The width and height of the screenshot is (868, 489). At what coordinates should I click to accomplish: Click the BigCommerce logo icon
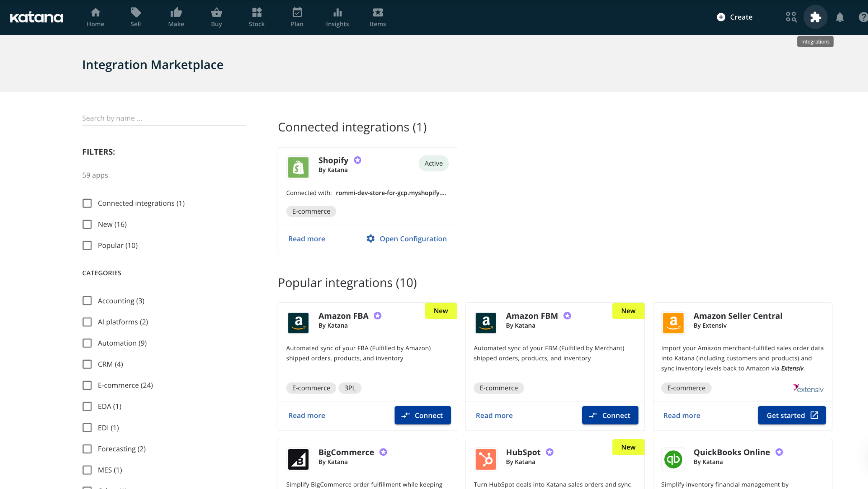[x=298, y=459]
